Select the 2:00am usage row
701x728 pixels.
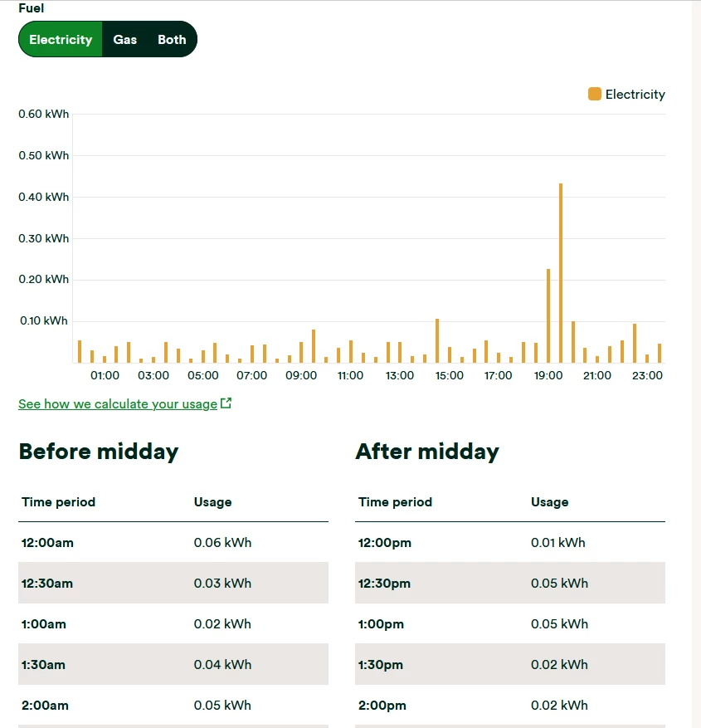pos(173,706)
